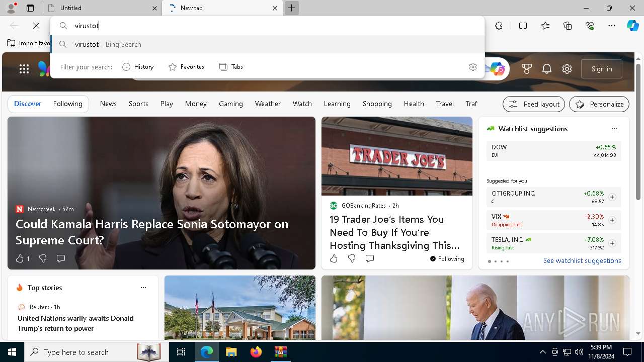The height and width of the screenshot is (362, 644).
Task: Launch Copilot sidebar icon
Action: click(632, 26)
